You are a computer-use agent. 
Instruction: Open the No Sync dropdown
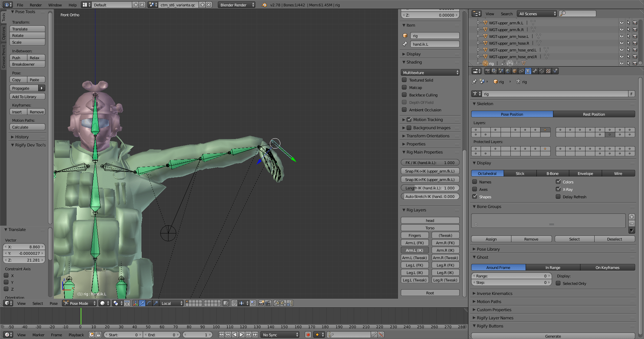pyautogui.click(x=280, y=335)
